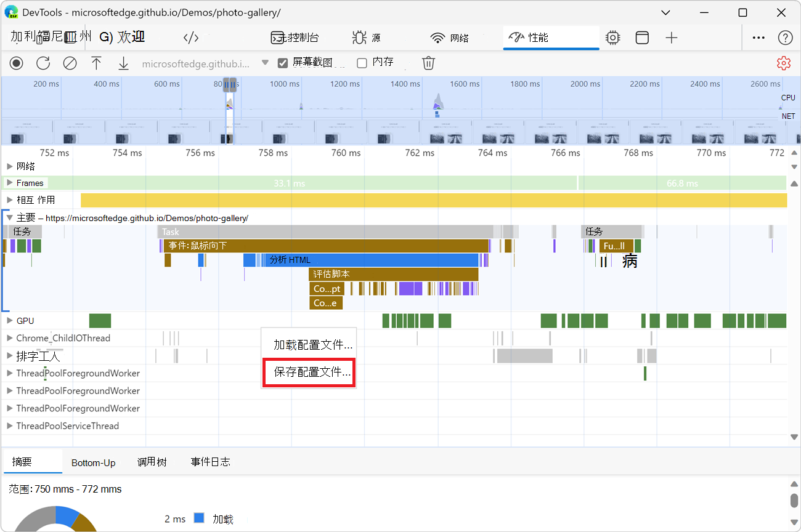
Task: Select the 33.1 ms frame bar
Action: 290,183
